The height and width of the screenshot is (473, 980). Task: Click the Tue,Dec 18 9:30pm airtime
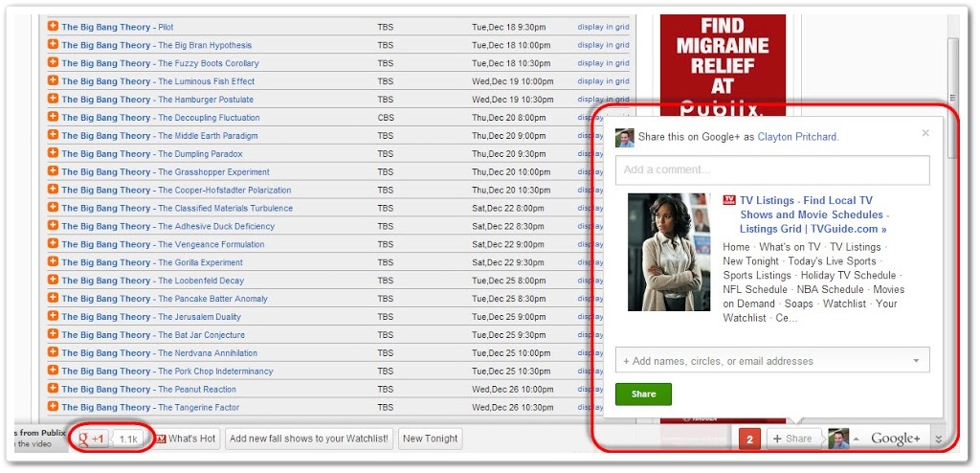(509, 27)
